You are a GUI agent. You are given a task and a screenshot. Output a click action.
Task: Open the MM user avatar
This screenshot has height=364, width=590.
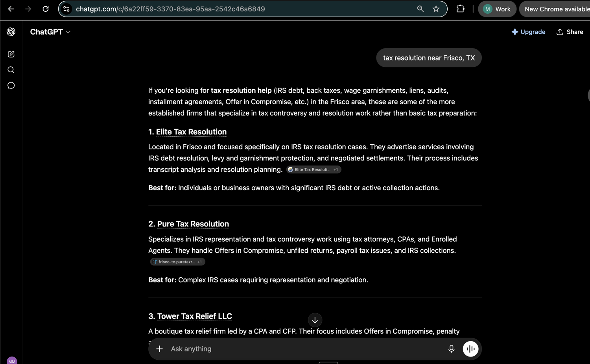(x=12, y=361)
